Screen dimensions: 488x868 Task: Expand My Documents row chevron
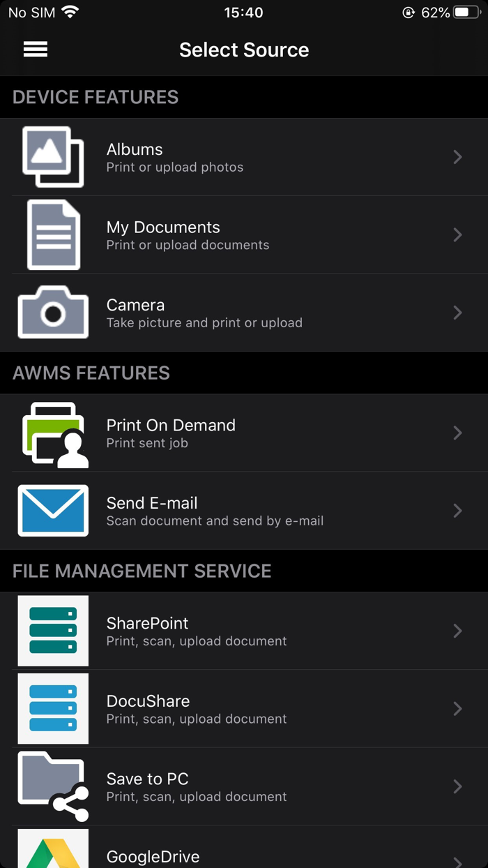pyautogui.click(x=457, y=234)
